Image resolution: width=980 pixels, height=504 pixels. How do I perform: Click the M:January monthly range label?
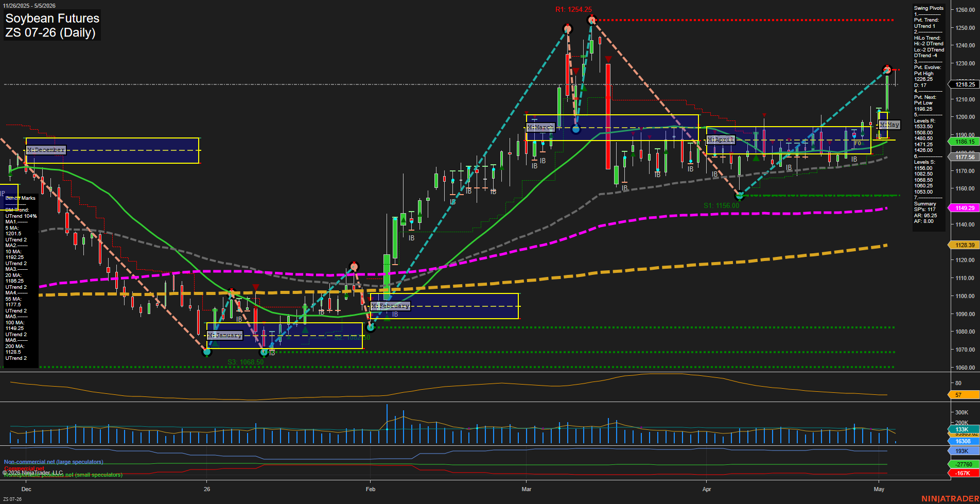point(224,335)
